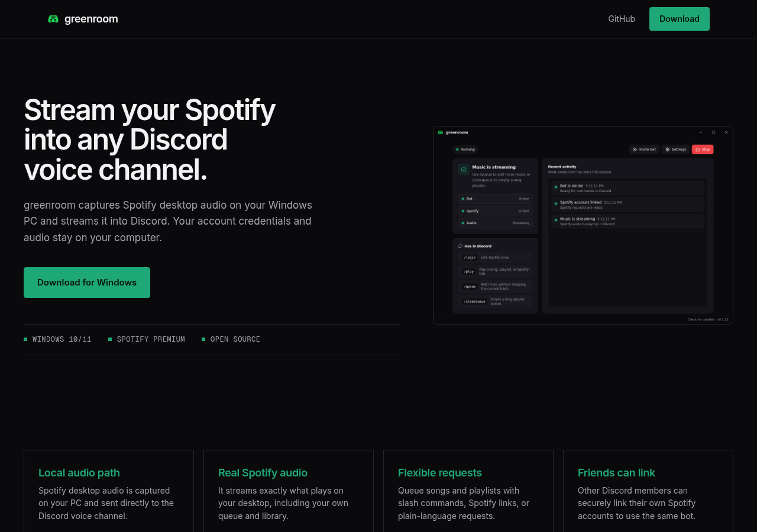Click the header Download button
The image size is (757, 532).
680,19
